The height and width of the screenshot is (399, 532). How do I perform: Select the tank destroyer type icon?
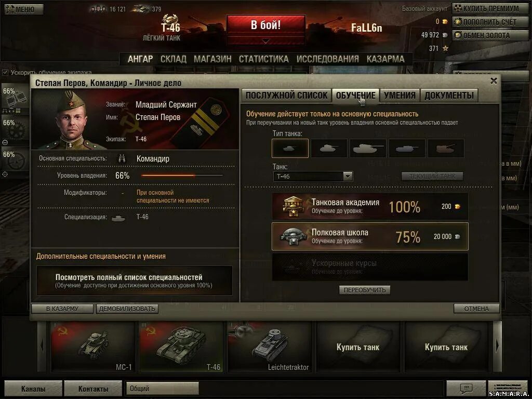[x=407, y=148]
